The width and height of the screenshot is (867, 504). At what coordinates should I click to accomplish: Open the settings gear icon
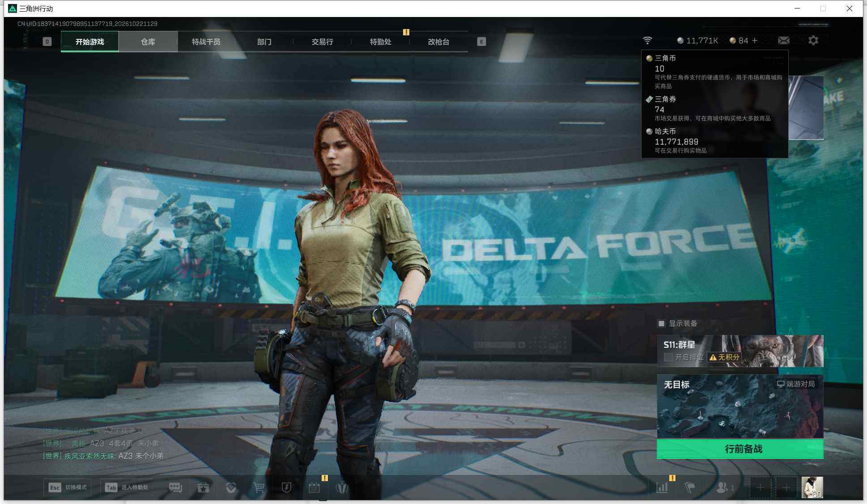[x=813, y=41]
